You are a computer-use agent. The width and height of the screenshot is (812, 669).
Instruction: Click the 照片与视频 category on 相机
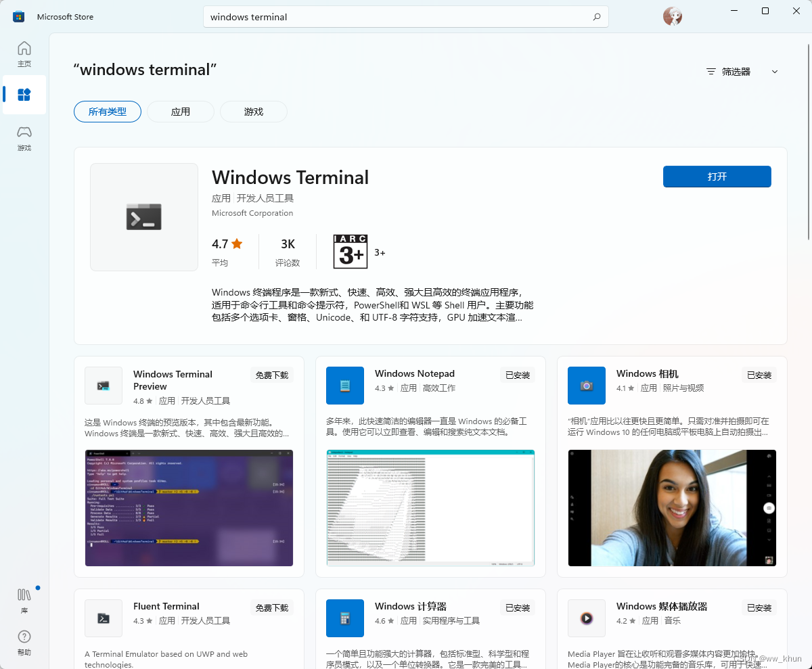(x=683, y=388)
